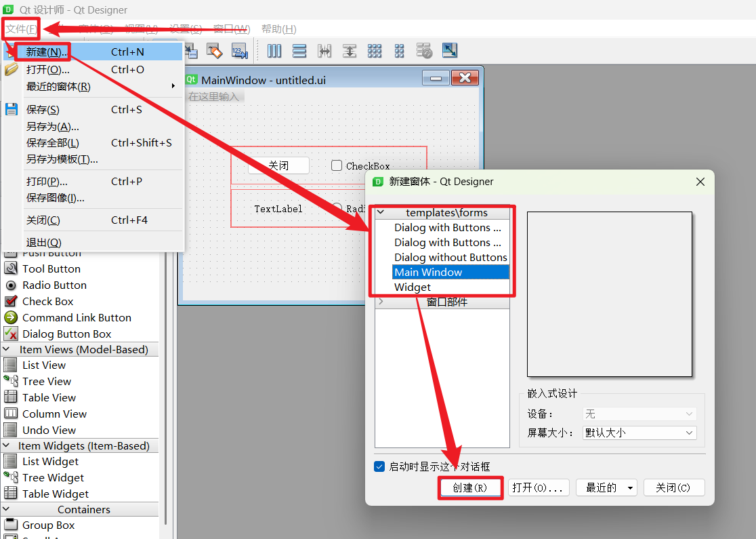This screenshot has height=539, width=756.
Task: Apply the Lay Out in Grid tool
Action: click(375, 51)
